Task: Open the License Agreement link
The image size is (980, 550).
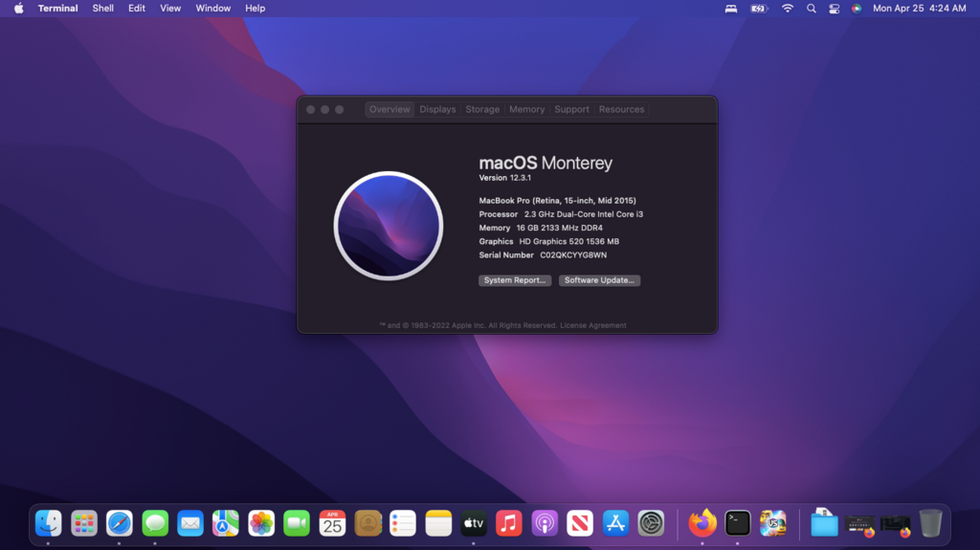Action: tap(593, 325)
